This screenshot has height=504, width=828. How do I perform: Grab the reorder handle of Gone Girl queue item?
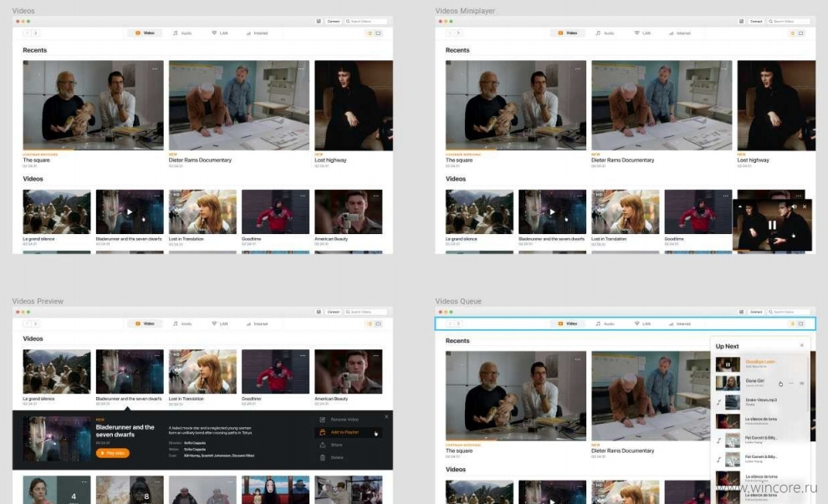pyautogui.click(x=801, y=383)
